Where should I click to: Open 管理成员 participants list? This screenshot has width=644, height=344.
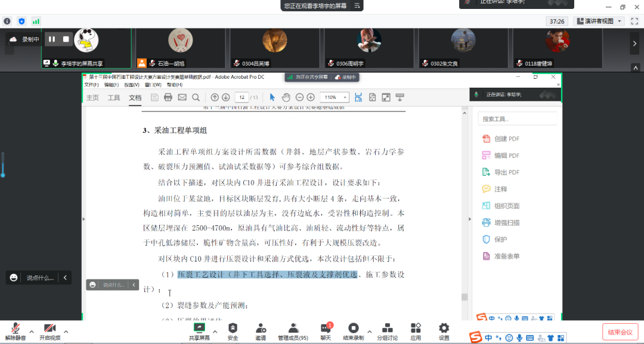click(x=293, y=331)
